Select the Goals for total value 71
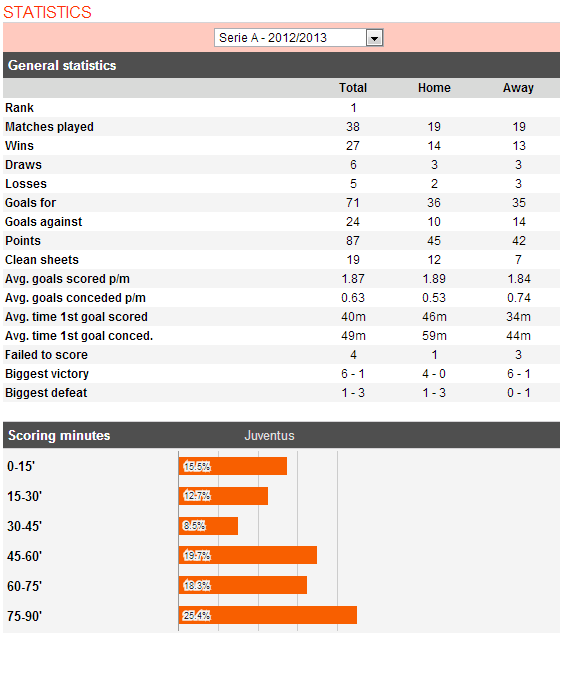563x680 pixels. (x=353, y=203)
